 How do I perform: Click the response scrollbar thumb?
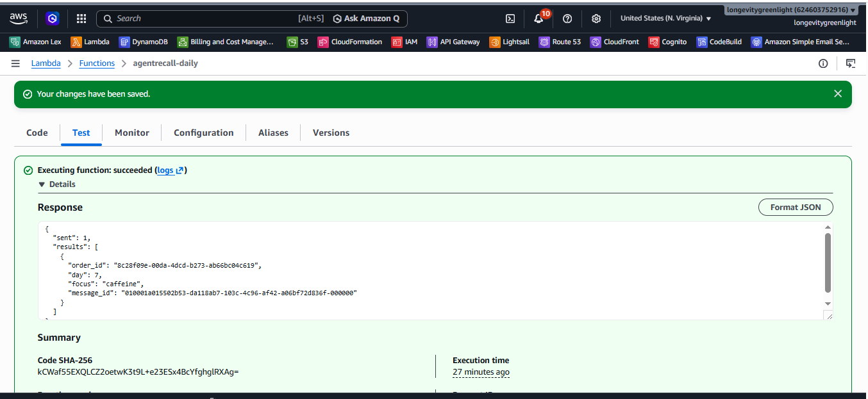(x=828, y=263)
